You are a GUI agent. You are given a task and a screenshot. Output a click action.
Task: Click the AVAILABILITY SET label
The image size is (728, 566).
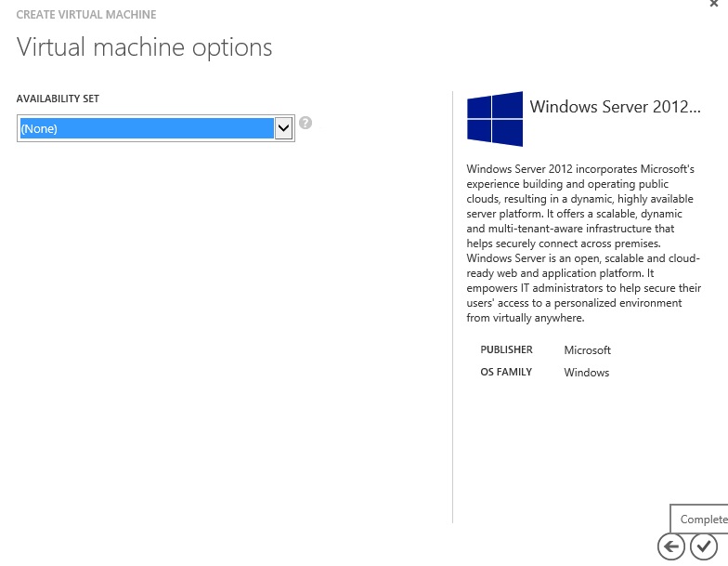[x=58, y=99]
